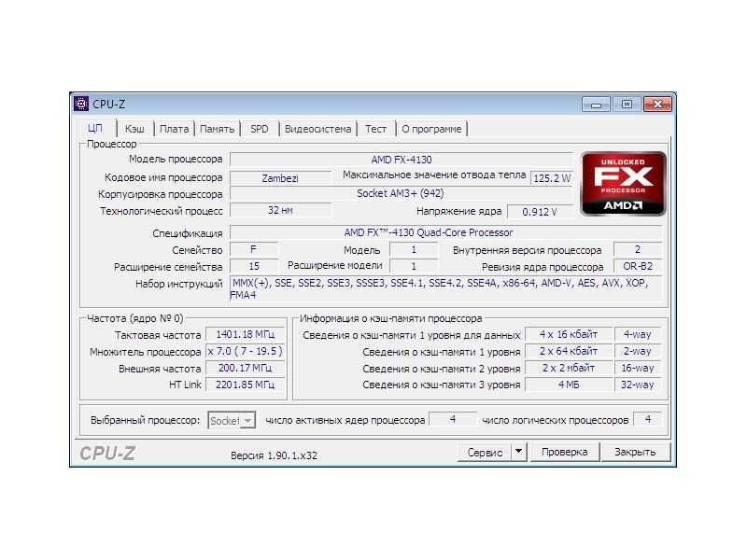Switch to the Память tab
The width and height of the screenshot is (747, 560).
tap(218, 129)
